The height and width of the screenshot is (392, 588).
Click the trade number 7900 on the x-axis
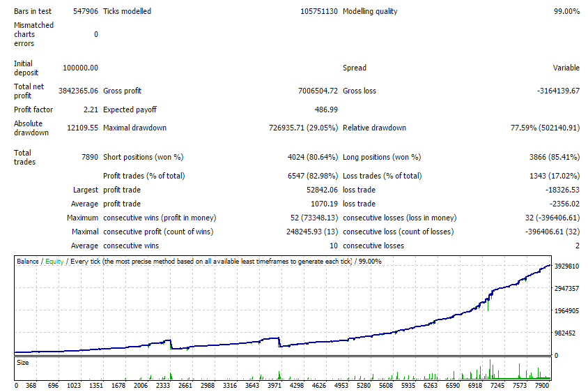tap(542, 386)
